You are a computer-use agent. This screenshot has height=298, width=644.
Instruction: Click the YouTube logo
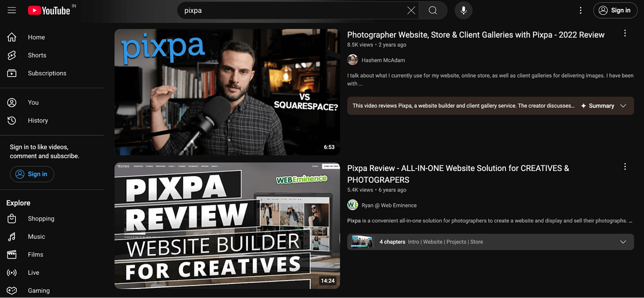pyautogui.click(x=49, y=10)
